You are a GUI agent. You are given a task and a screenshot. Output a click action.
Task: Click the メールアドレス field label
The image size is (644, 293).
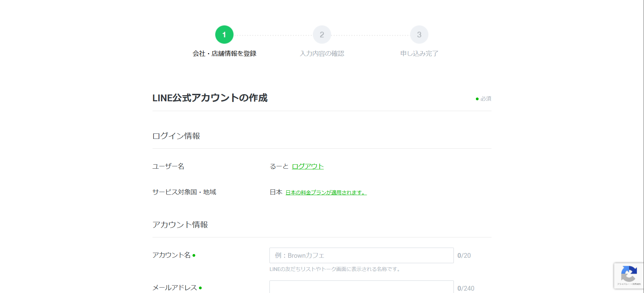(x=175, y=288)
